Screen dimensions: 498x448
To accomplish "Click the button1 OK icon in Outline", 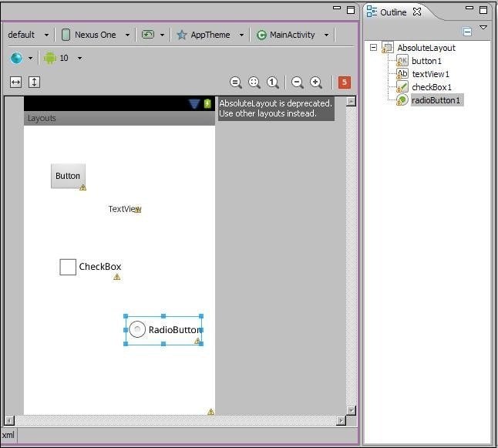I will click(402, 61).
